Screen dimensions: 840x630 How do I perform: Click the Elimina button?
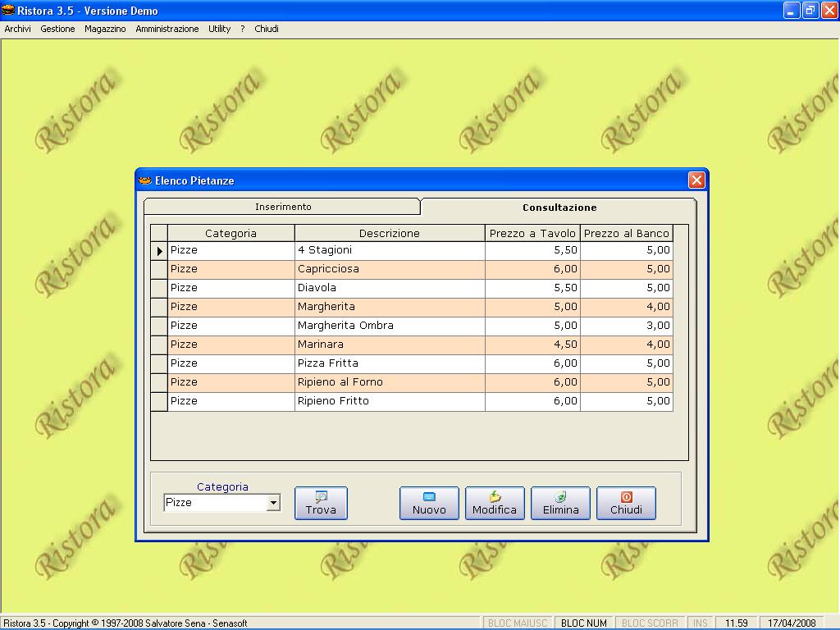(560, 503)
